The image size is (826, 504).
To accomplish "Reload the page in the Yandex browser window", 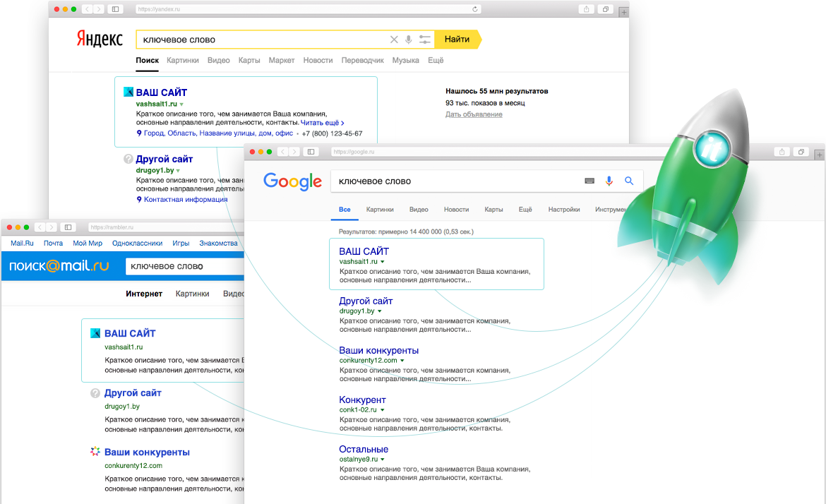I will (474, 9).
